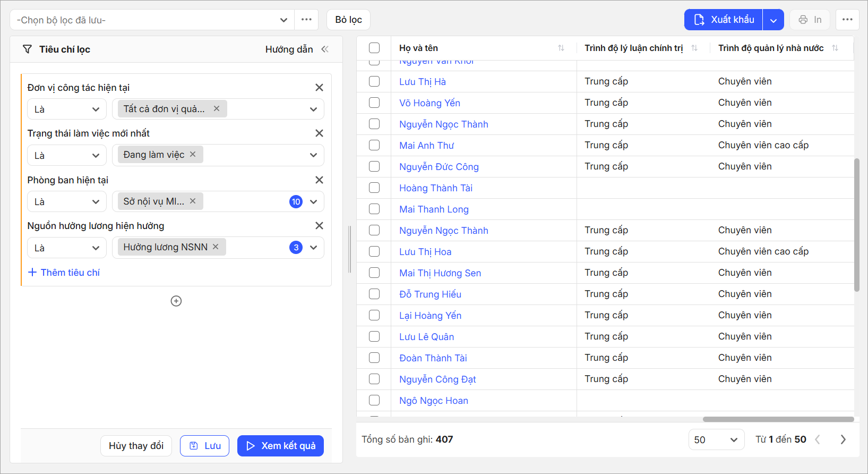Select the checkbox for Mai Anh Thư
The width and height of the screenshot is (868, 474).
pos(374,145)
